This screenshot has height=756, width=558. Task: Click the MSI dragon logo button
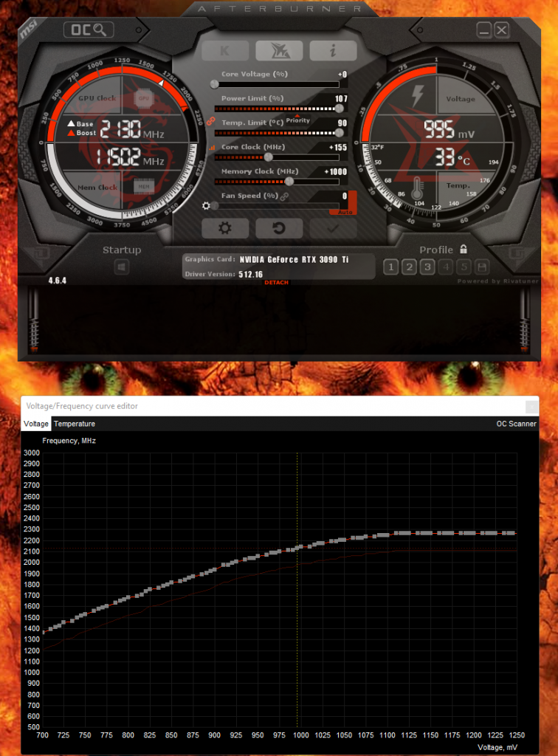coord(279,51)
